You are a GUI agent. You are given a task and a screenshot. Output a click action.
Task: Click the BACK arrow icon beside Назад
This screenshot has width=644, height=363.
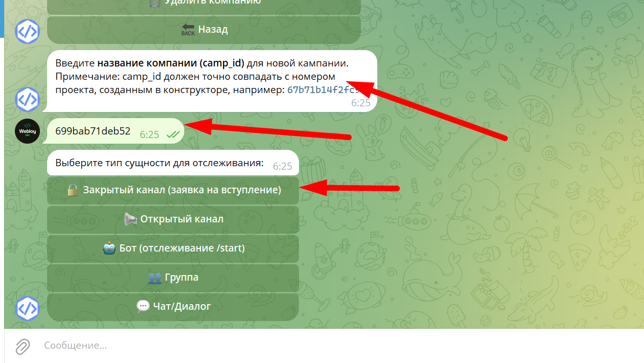coord(188,30)
